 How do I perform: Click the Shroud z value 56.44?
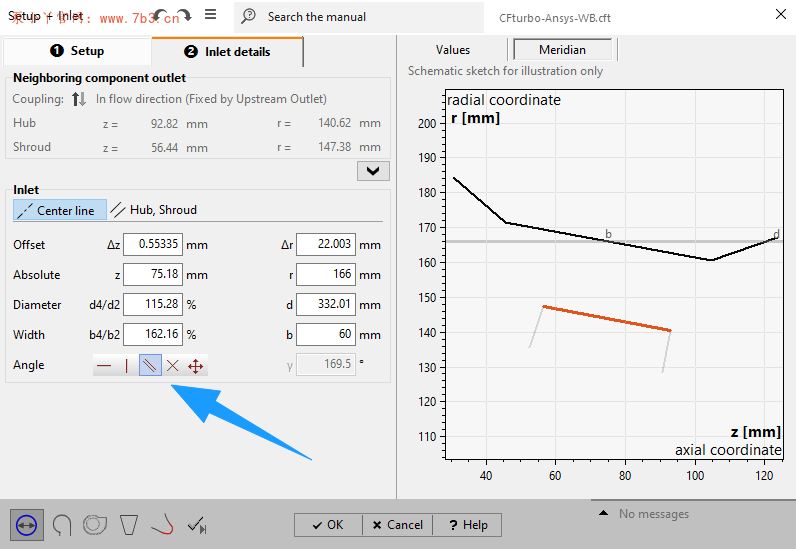[164, 148]
